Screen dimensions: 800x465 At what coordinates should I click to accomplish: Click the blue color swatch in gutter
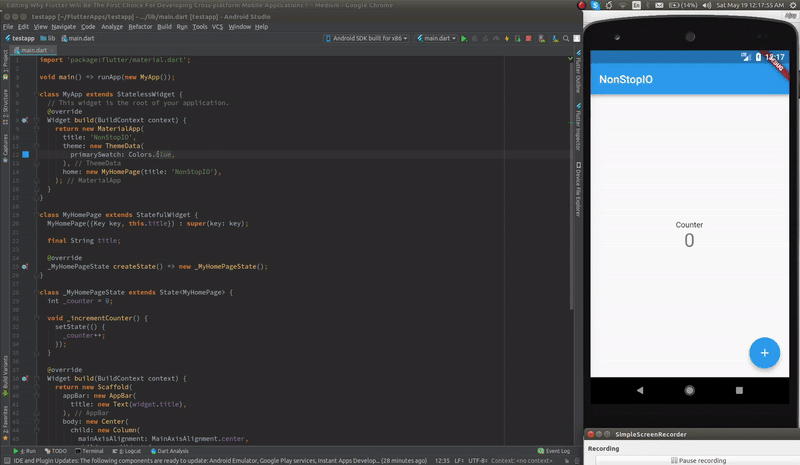coord(26,155)
